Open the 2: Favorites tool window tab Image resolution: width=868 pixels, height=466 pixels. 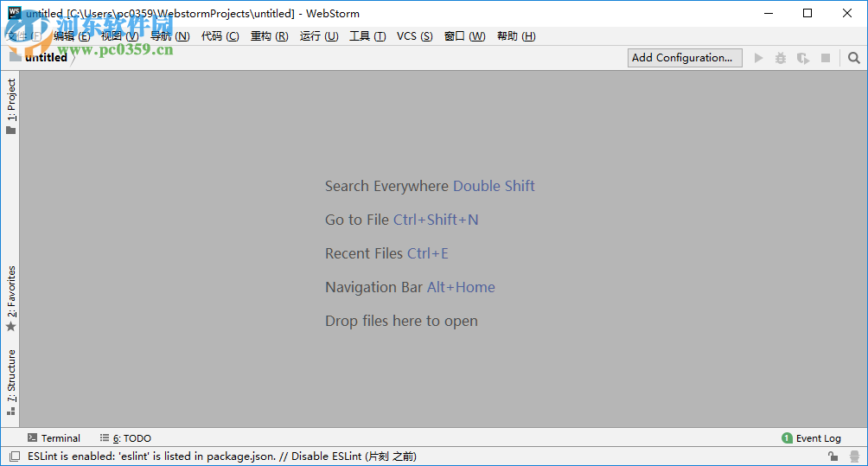[x=10, y=298]
